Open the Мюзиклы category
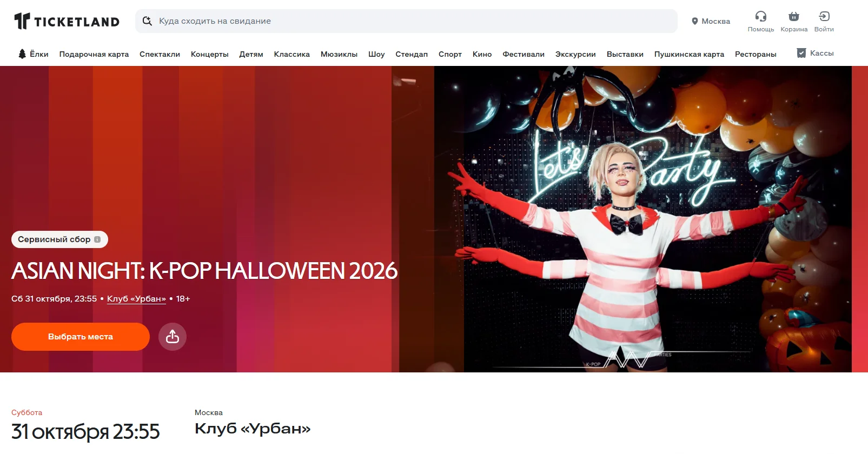This screenshot has height=454, width=868. (x=339, y=54)
